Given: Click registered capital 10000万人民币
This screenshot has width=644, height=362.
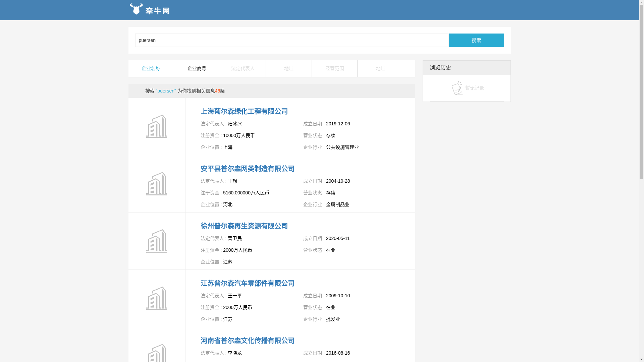Looking at the screenshot, I should pyautogui.click(x=239, y=135).
